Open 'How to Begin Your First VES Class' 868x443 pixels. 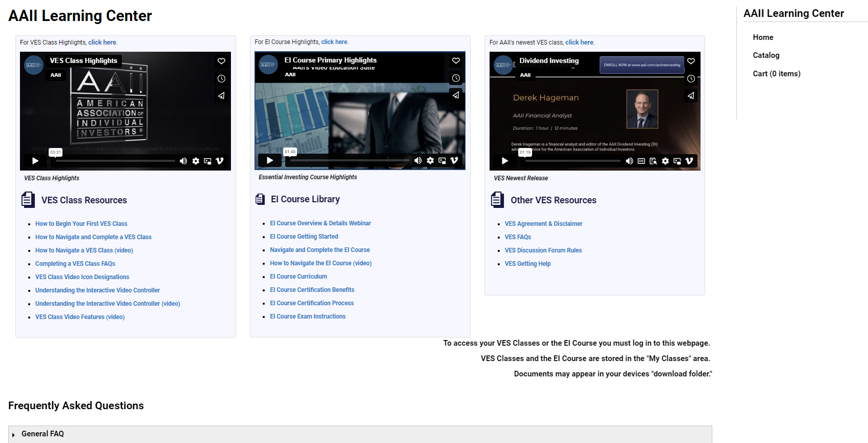[x=81, y=224]
